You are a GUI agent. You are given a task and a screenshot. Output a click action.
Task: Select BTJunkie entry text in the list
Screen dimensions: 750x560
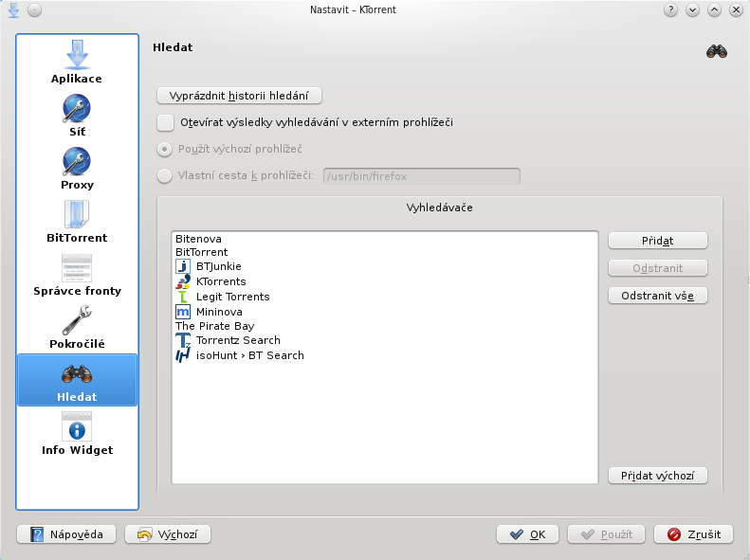(x=219, y=266)
